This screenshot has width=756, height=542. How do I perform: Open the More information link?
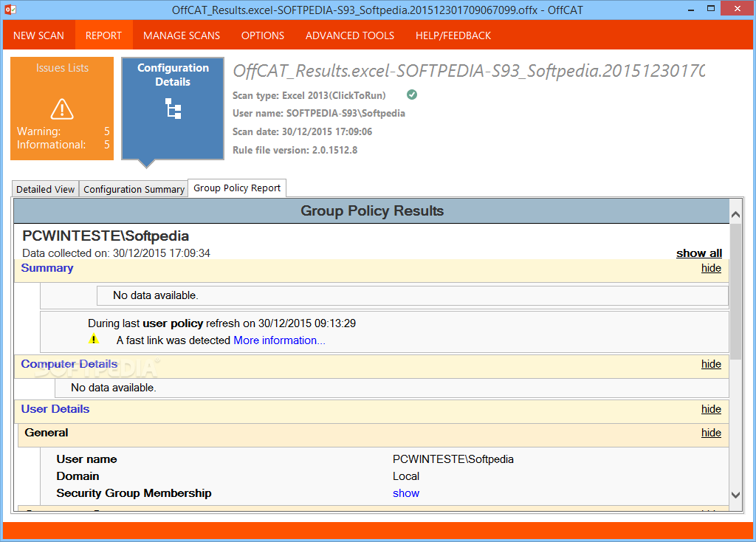(x=279, y=340)
